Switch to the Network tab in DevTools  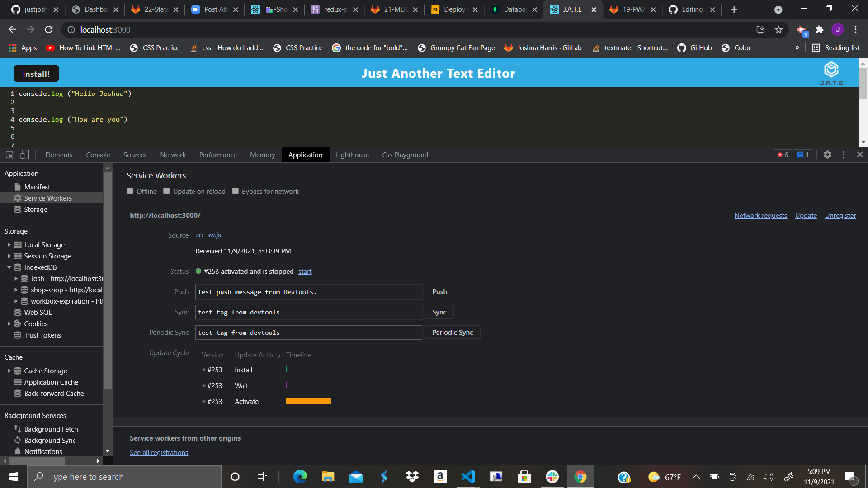click(x=173, y=155)
